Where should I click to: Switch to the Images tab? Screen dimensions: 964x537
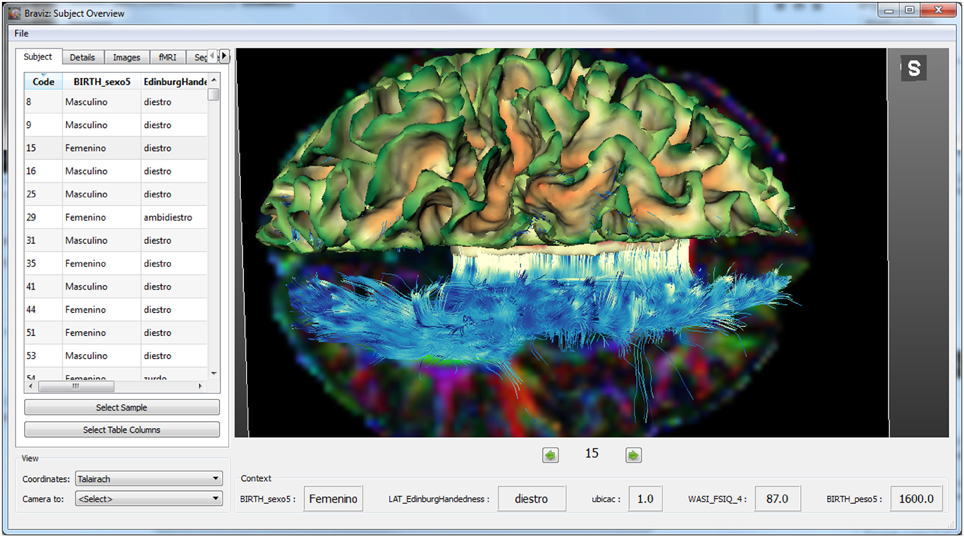click(126, 57)
